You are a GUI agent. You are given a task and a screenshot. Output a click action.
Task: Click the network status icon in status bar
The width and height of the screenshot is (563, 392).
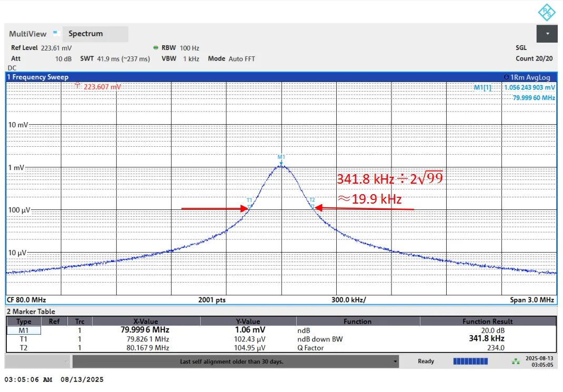click(515, 361)
